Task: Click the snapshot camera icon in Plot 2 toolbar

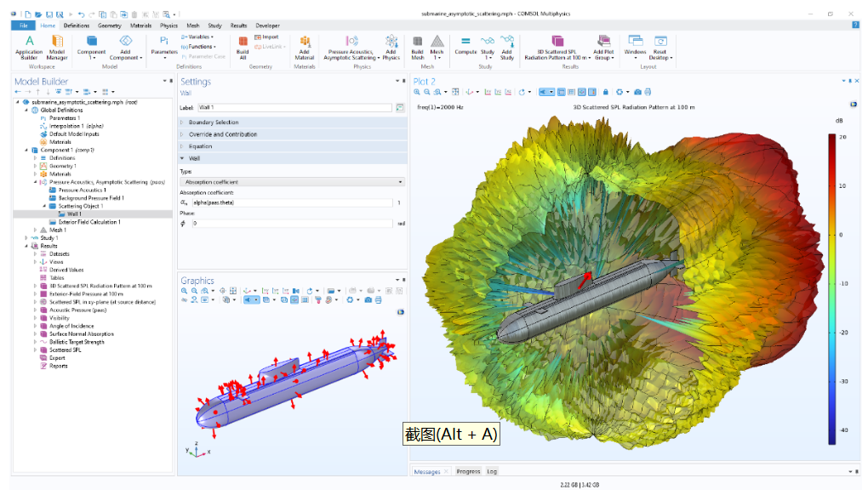Action: pos(637,93)
